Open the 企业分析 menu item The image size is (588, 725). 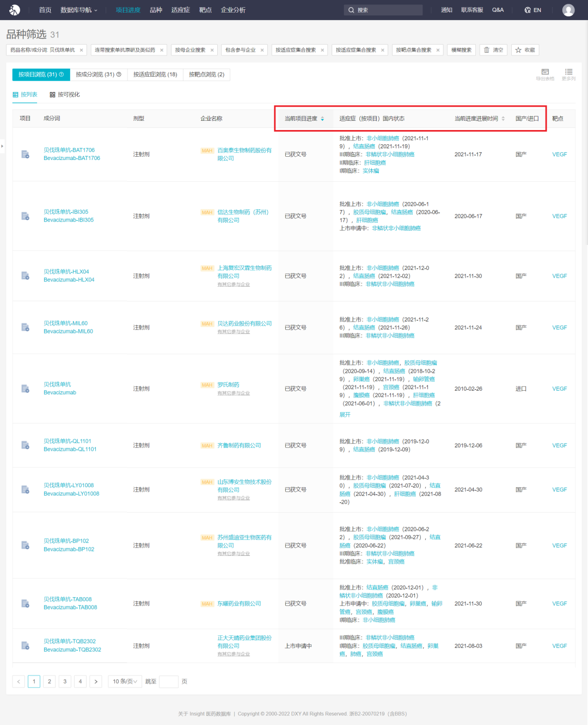(x=233, y=10)
